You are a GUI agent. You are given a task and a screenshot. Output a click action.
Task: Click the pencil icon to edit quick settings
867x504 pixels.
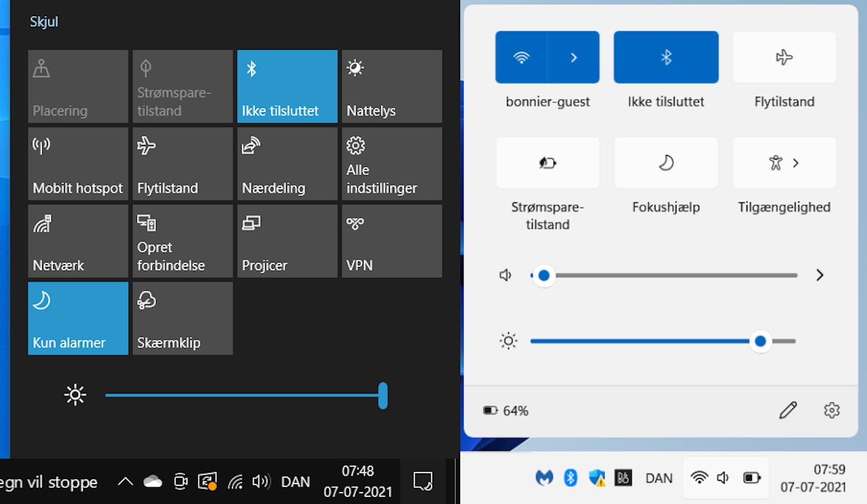[788, 410]
